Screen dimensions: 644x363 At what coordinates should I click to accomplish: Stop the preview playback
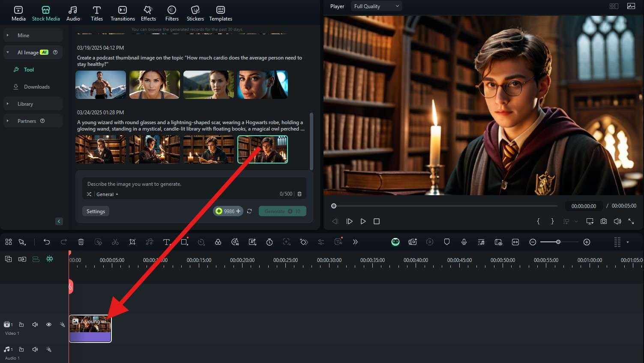(377, 221)
